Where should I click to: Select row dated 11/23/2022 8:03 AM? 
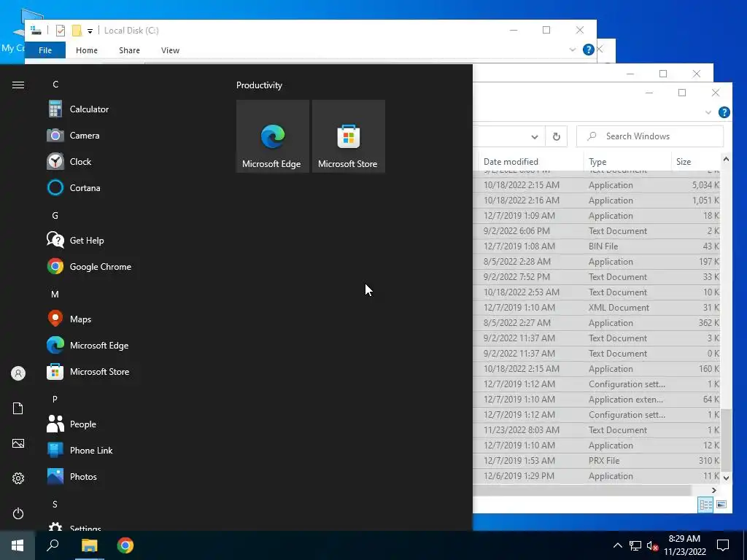pyautogui.click(x=597, y=430)
